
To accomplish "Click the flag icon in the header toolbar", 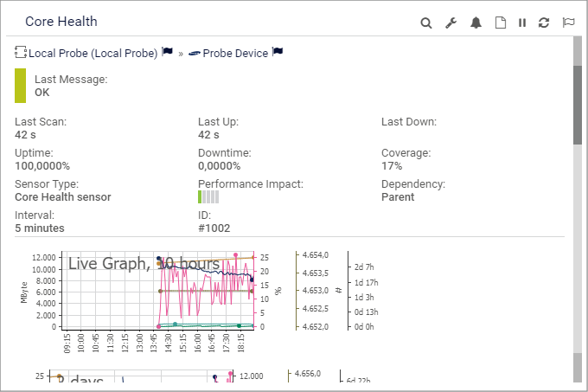I will click(568, 22).
